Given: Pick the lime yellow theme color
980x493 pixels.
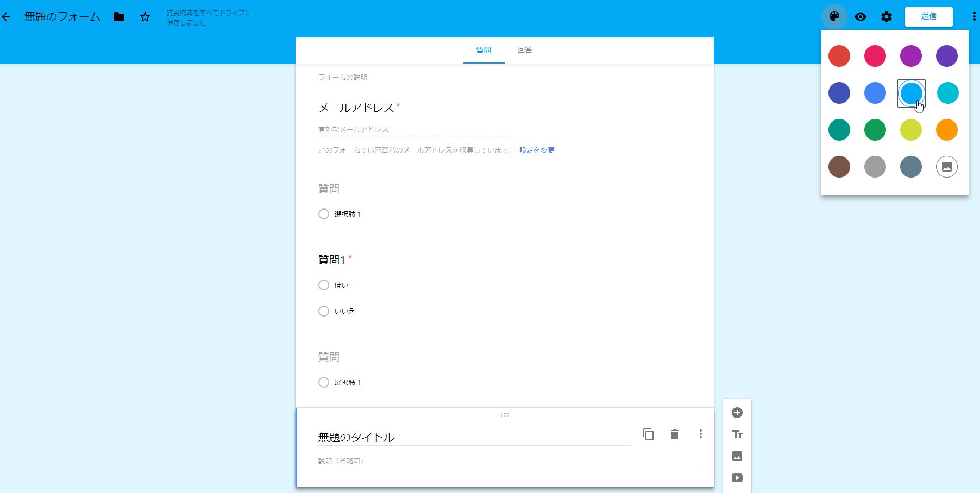Looking at the screenshot, I should click(x=911, y=130).
